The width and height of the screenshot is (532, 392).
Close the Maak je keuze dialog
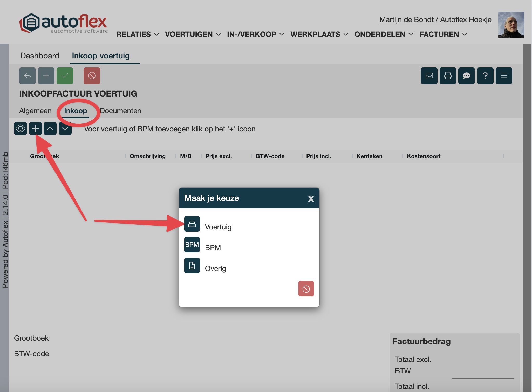[x=311, y=199]
